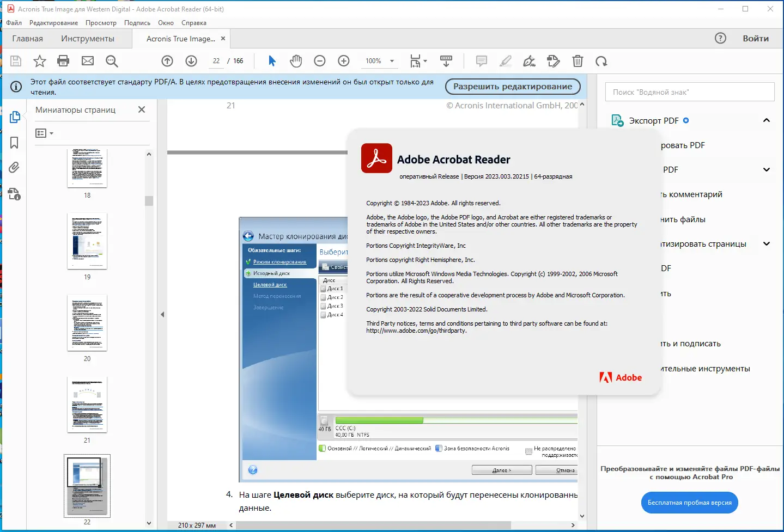Viewport: 784px width, 532px height.
Task: Click the Export PDF tool icon
Action: point(617,120)
